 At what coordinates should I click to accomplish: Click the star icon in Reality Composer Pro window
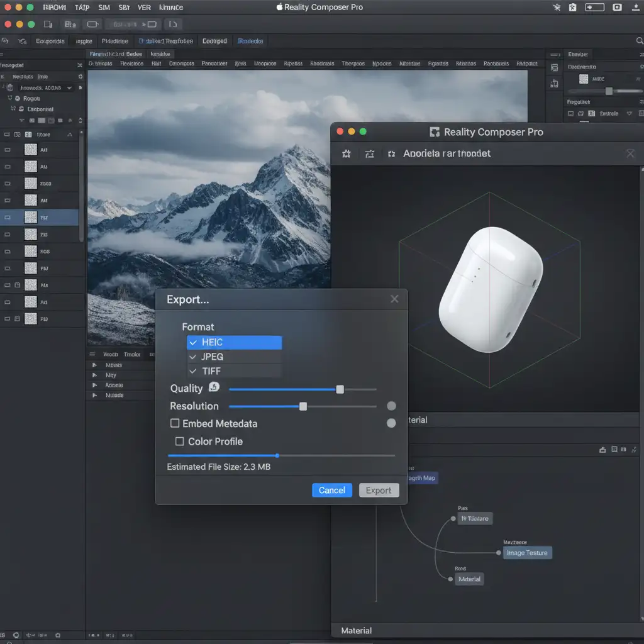pos(346,153)
